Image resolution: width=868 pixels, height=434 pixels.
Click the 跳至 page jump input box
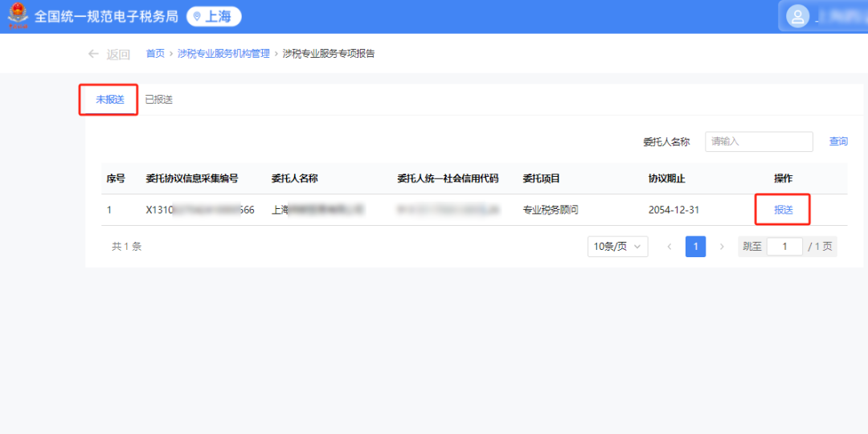click(x=784, y=247)
